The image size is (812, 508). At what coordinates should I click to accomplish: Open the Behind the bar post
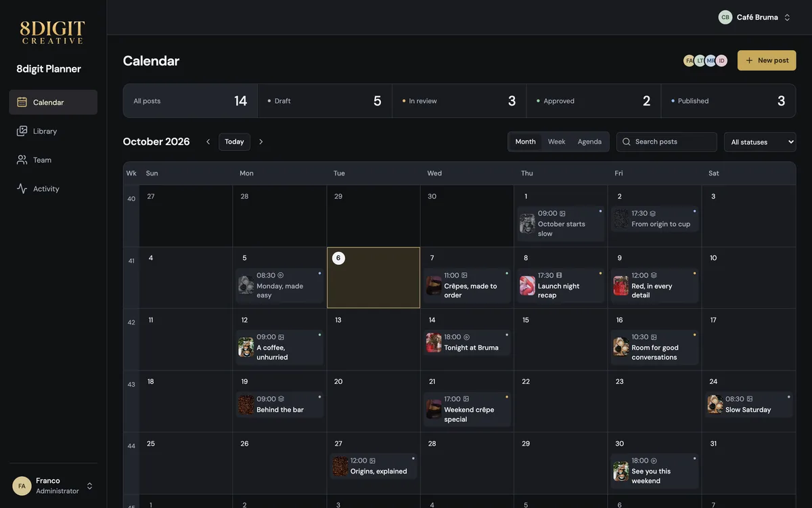pyautogui.click(x=279, y=404)
